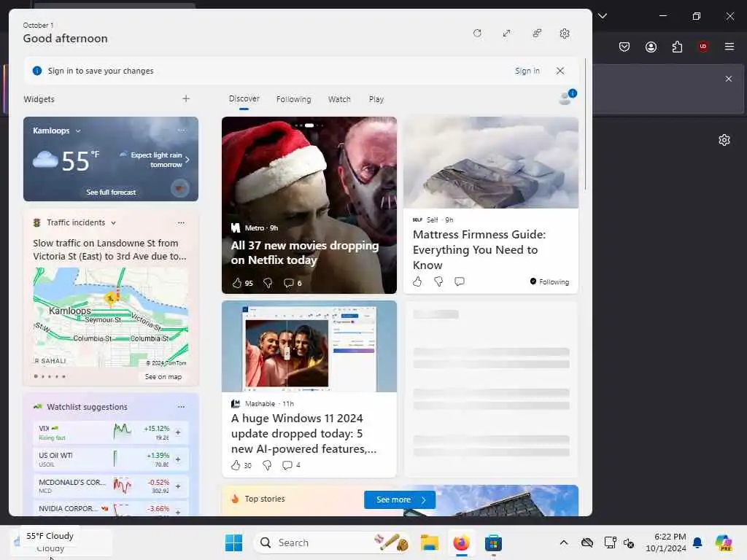Dislike the Netflix movies article
This screenshot has height=560, width=747.
(268, 283)
